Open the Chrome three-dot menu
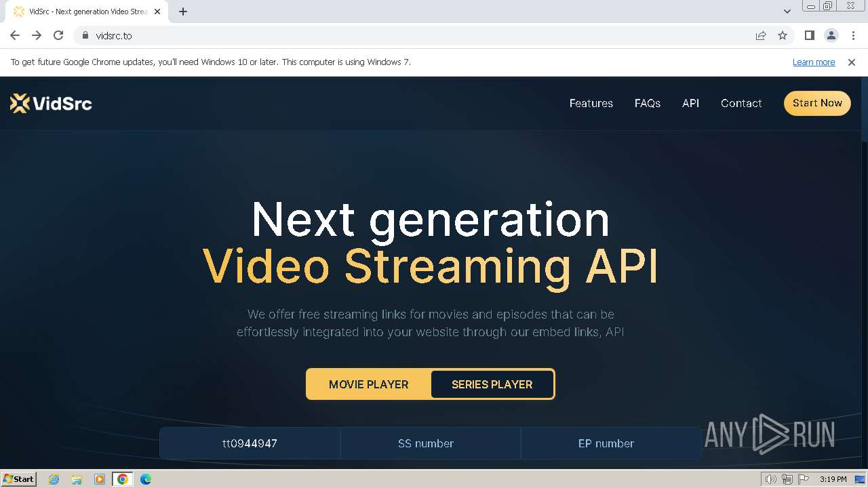 (852, 35)
